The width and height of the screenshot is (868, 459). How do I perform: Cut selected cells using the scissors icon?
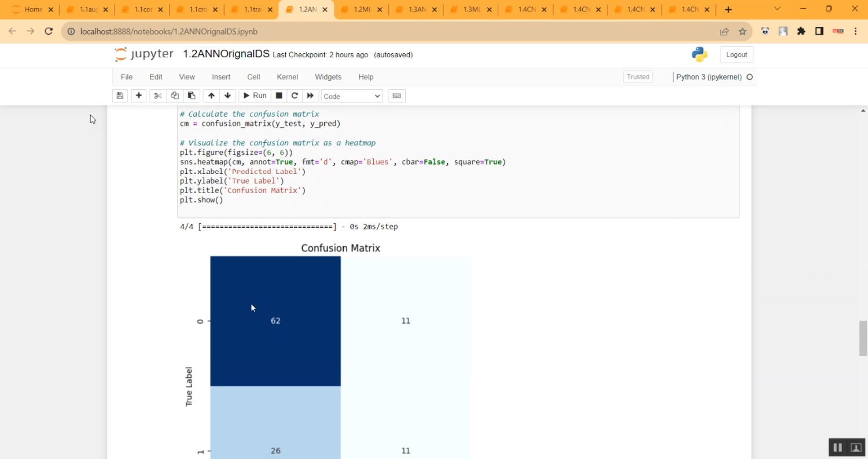tap(158, 95)
